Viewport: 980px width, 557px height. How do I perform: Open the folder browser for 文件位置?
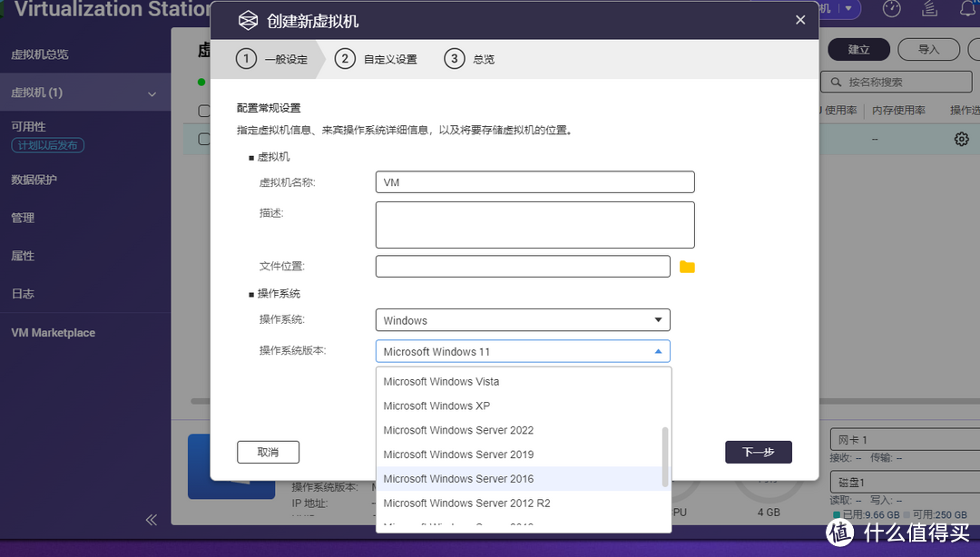(x=687, y=265)
